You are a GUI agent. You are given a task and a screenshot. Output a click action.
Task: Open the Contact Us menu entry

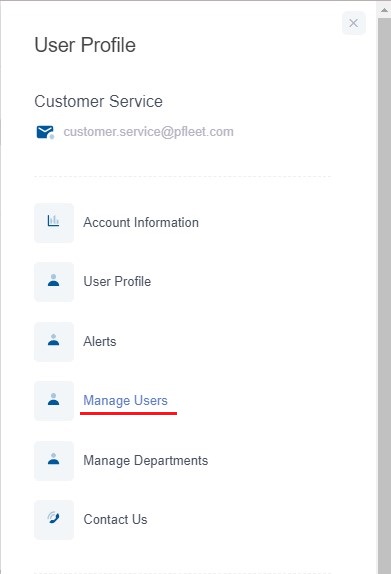click(x=115, y=519)
